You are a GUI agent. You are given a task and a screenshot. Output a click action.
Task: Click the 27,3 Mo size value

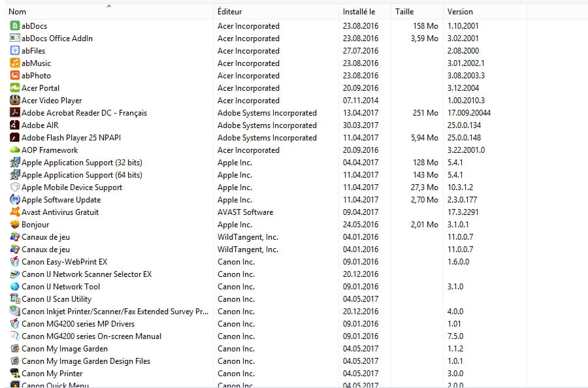[424, 187]
